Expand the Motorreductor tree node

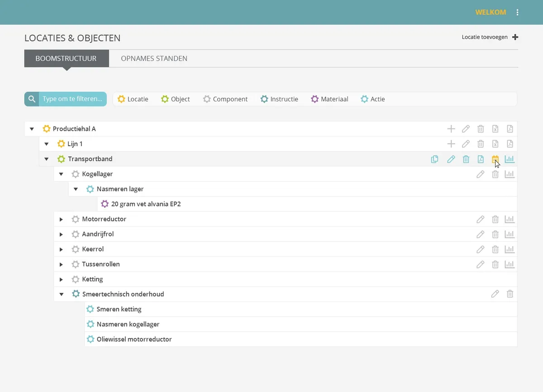(61, 220)
